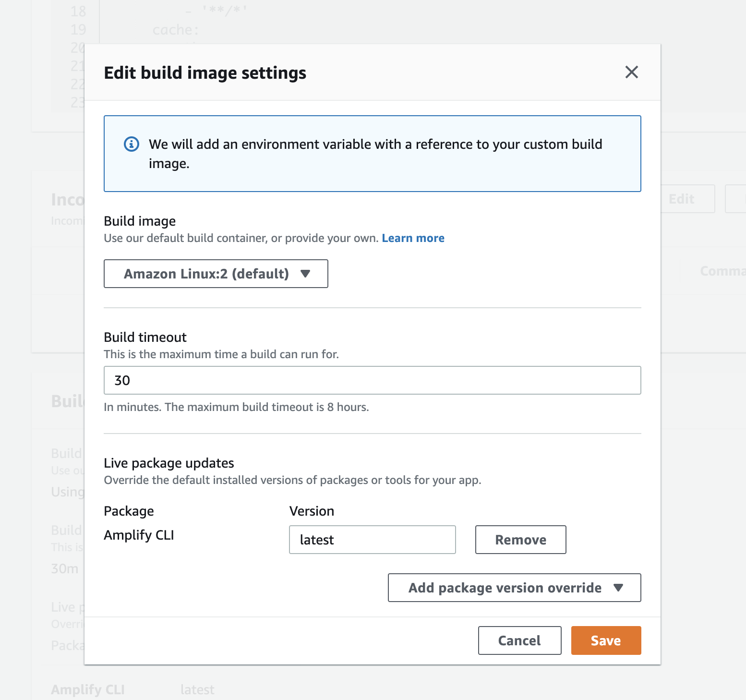Click the 'Amplify CLI' package label in dialog
746x700 pixels.
139,535
